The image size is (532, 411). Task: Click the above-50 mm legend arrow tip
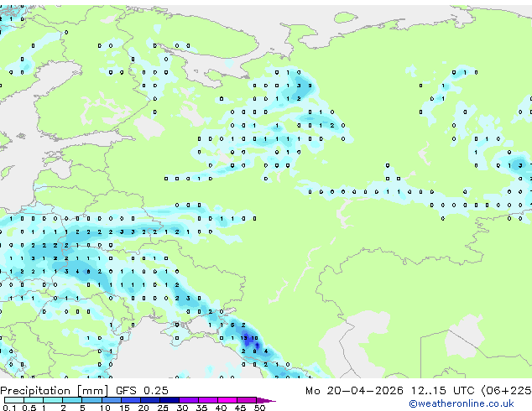click(x=266, y=400)
